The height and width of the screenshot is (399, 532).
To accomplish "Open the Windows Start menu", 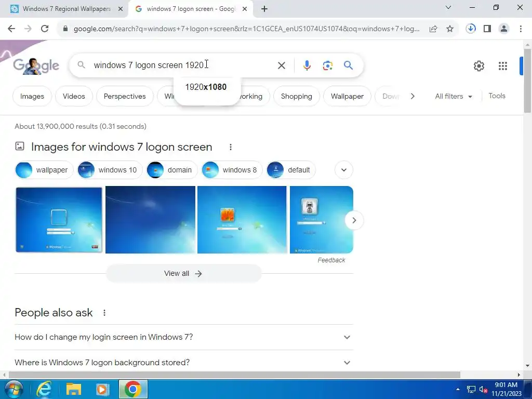I will point(13,389).
